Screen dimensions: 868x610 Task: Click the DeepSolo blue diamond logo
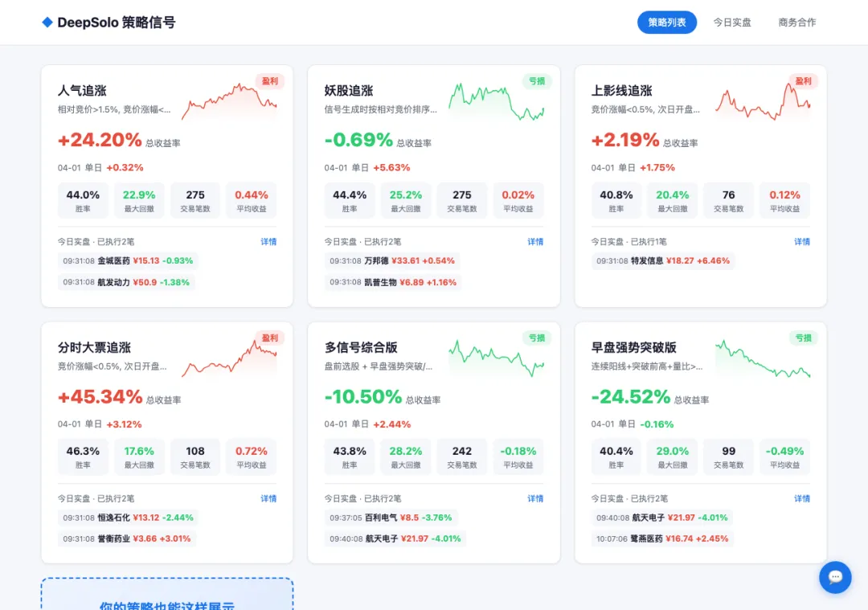[47, 23]
